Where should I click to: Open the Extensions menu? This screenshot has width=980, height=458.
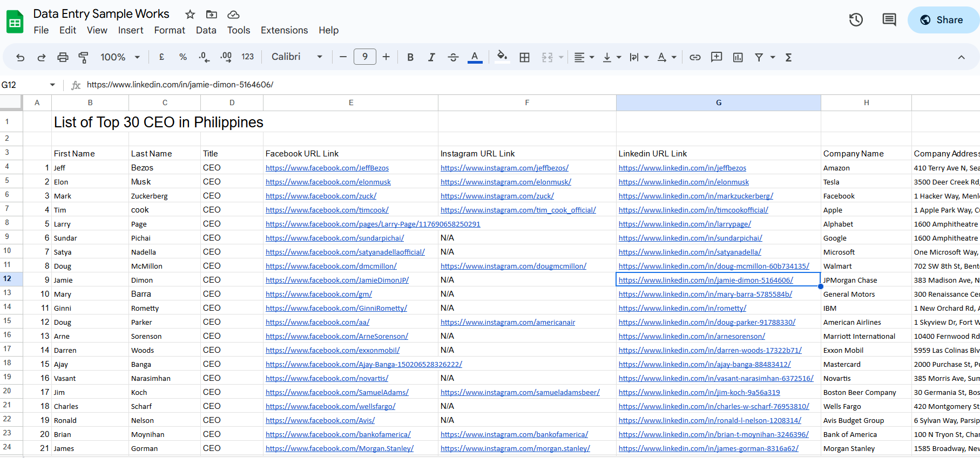284,30
